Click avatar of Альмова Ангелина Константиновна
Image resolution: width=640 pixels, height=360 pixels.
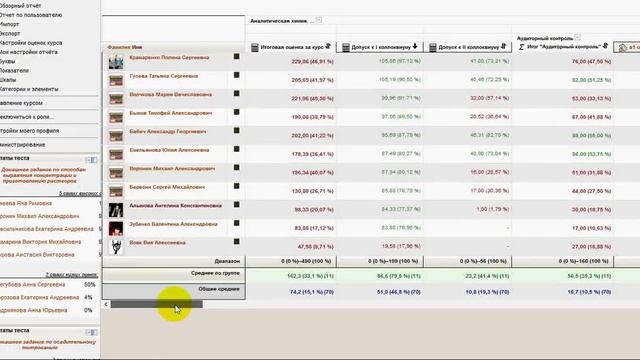pyautogui.click(x=116, y=210)
